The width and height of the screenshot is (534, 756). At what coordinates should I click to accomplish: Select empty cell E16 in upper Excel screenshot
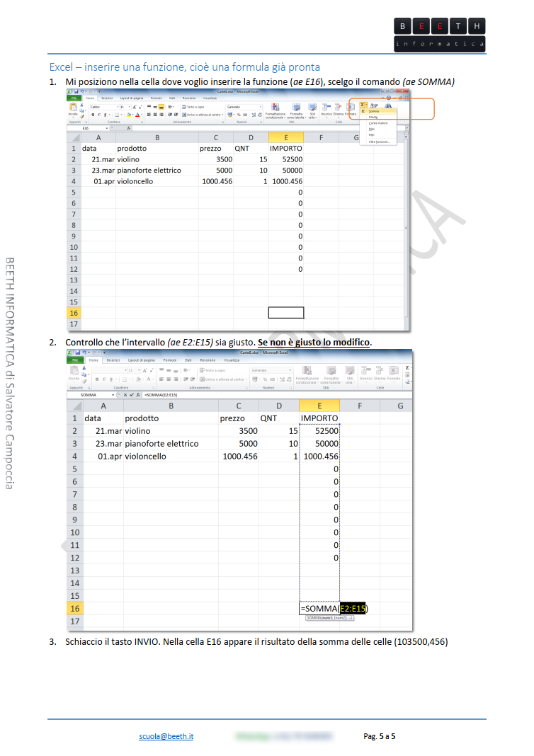click(286, 313)
